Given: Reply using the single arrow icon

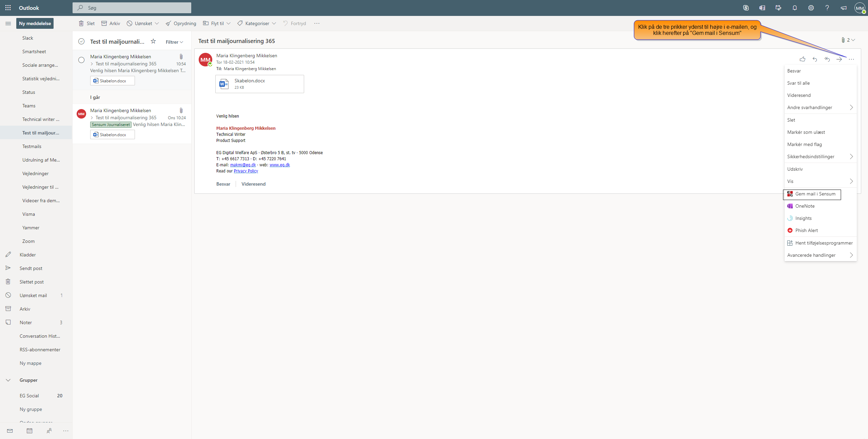Looking at the screenshot, I should 815,59.
